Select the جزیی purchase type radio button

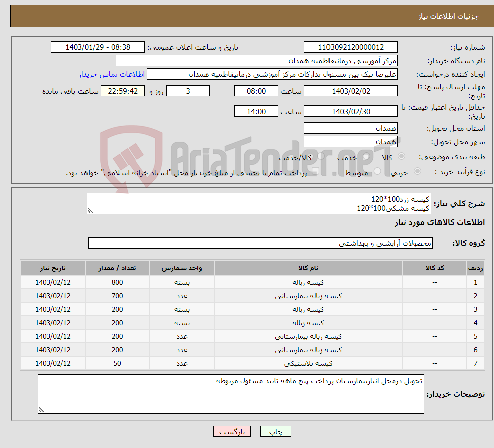(417, 171)
